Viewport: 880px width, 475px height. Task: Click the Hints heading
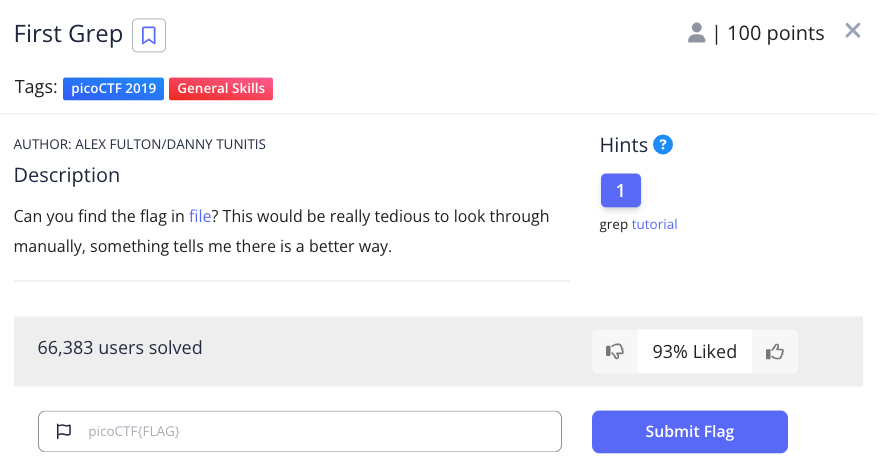coord(623,145)
